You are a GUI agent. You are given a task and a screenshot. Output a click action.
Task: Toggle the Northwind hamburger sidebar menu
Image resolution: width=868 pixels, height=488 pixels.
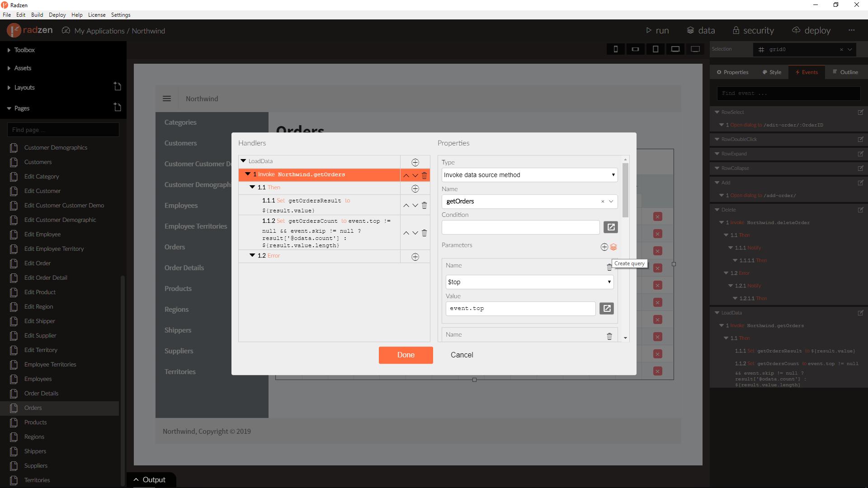[x=167, y=99]
